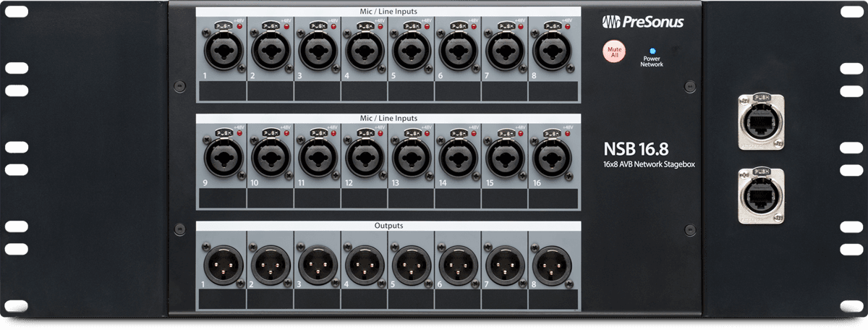Toggle the +48V phantom LED on input 1
This screenshot has height=330, width=868.
[239, 26]
